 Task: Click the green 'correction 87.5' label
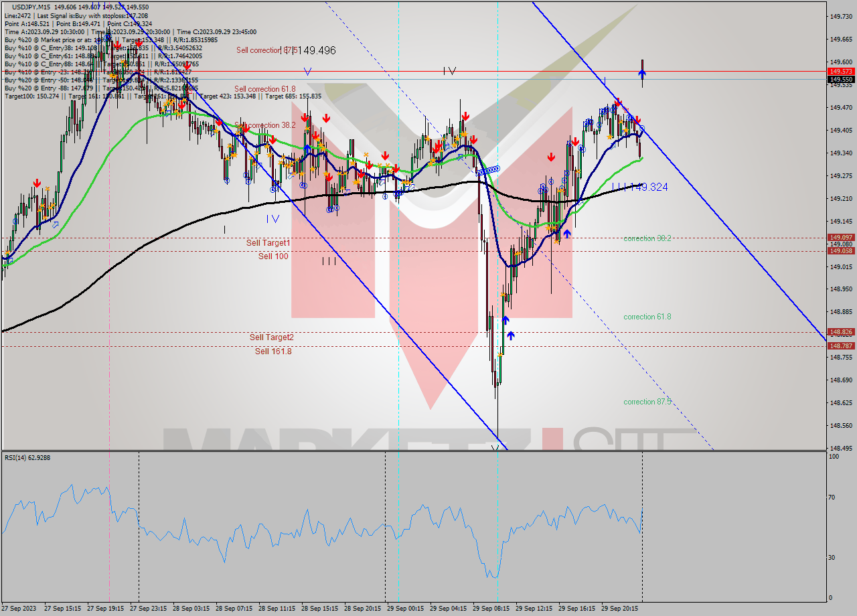(x=647, y=402)
